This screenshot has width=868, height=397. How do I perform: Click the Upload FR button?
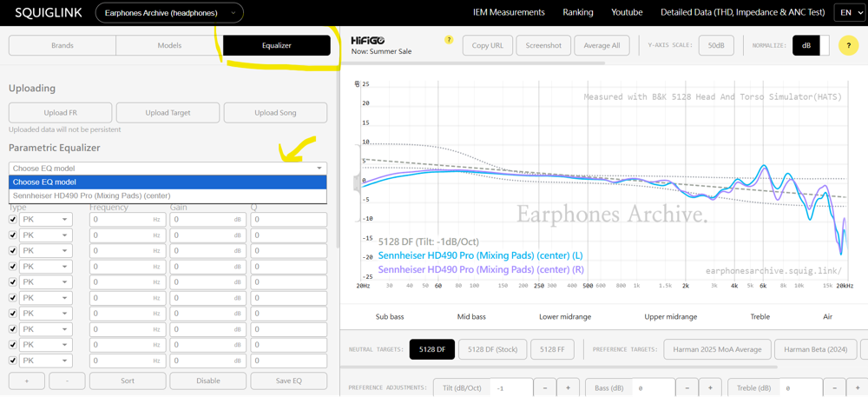point(61,112)
